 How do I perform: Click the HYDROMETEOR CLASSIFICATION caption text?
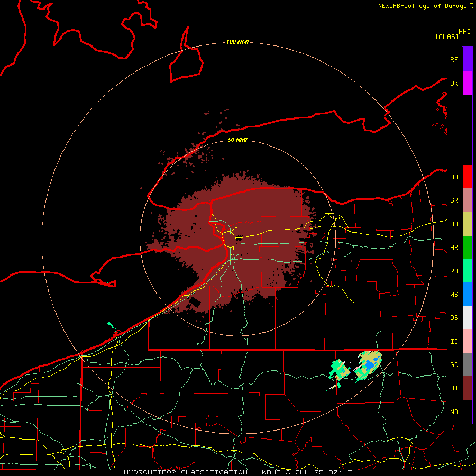pyautogui.click(x=186, y=472)
